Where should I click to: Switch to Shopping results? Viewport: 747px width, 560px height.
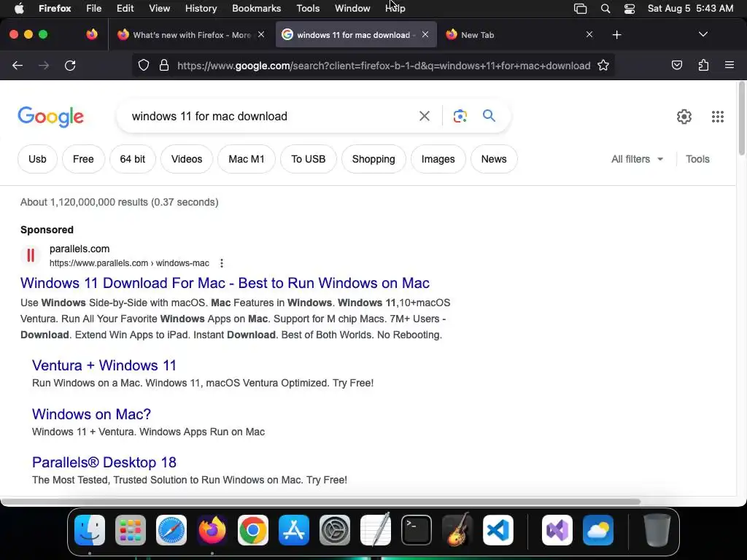[373, 159]
